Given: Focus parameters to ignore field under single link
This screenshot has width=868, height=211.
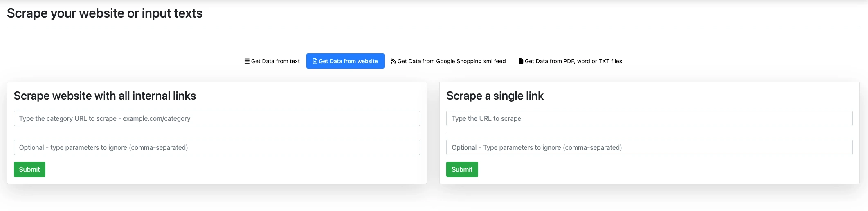Looking at the screenshot, I should coord(649,147).
